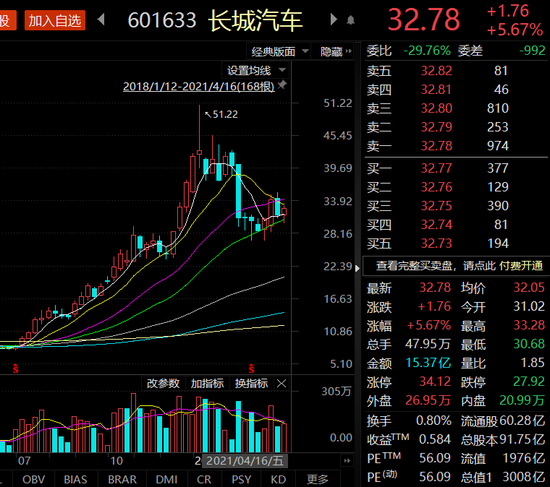Set price alert with bell icon
550x487 pixels.
(x=350, y=20)
